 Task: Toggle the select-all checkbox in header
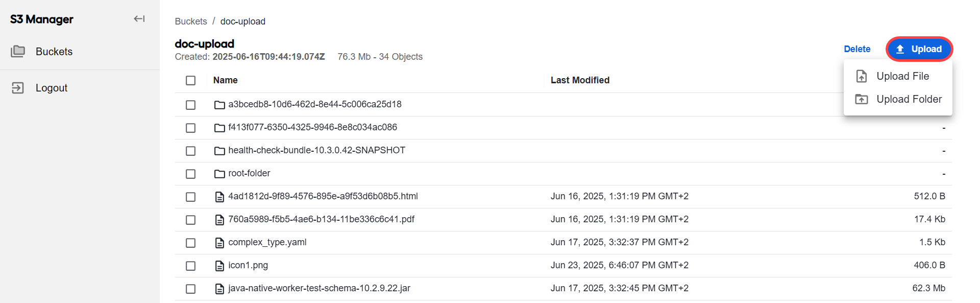pyautogui.click(x=190, y=80)
